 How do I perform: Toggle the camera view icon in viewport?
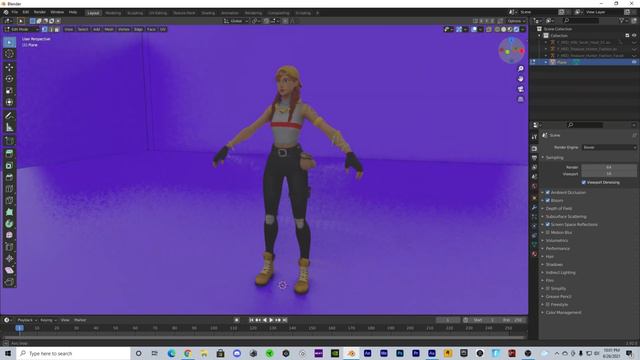pyautogui.click(x=520, y=89)
